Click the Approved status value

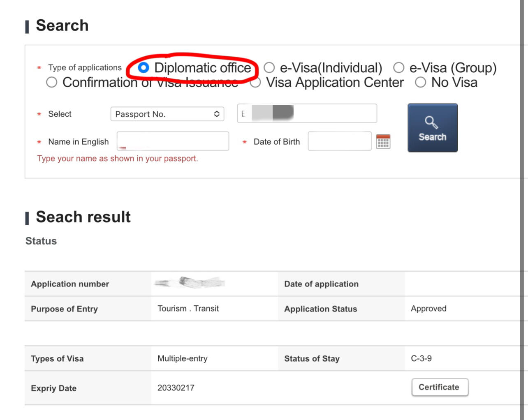[x=428, y=309]
